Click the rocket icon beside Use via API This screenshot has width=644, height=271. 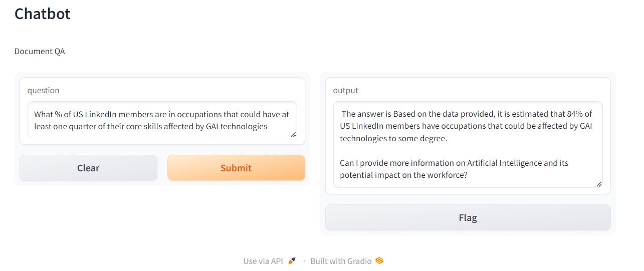click(292, 260)
